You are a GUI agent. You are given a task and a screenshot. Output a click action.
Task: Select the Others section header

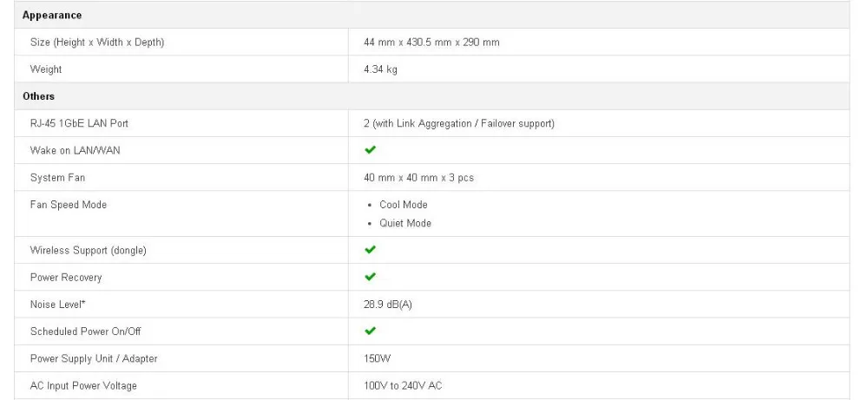39,96
